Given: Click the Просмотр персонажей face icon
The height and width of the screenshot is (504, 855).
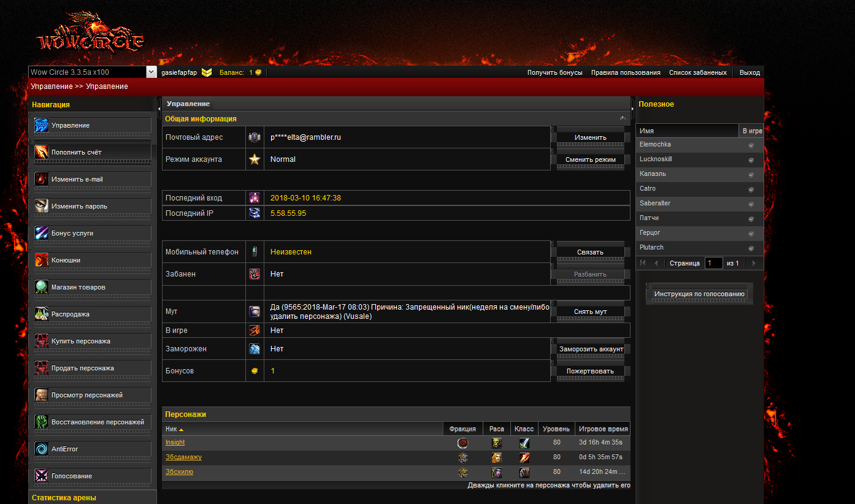Looking at the screenshot, I should (x=42, y=395).
